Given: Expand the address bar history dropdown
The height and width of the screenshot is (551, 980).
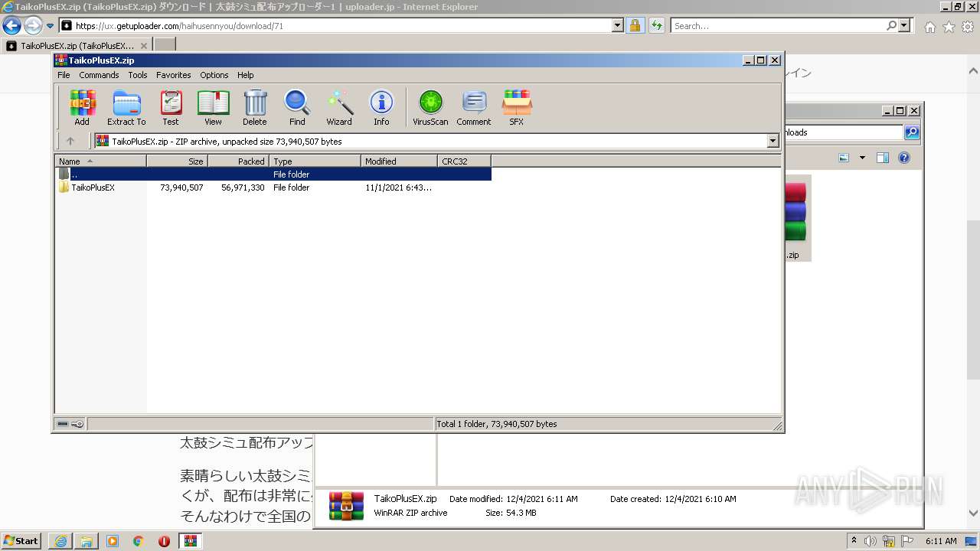Looking at the screenshot, I should tap(618, 26).
